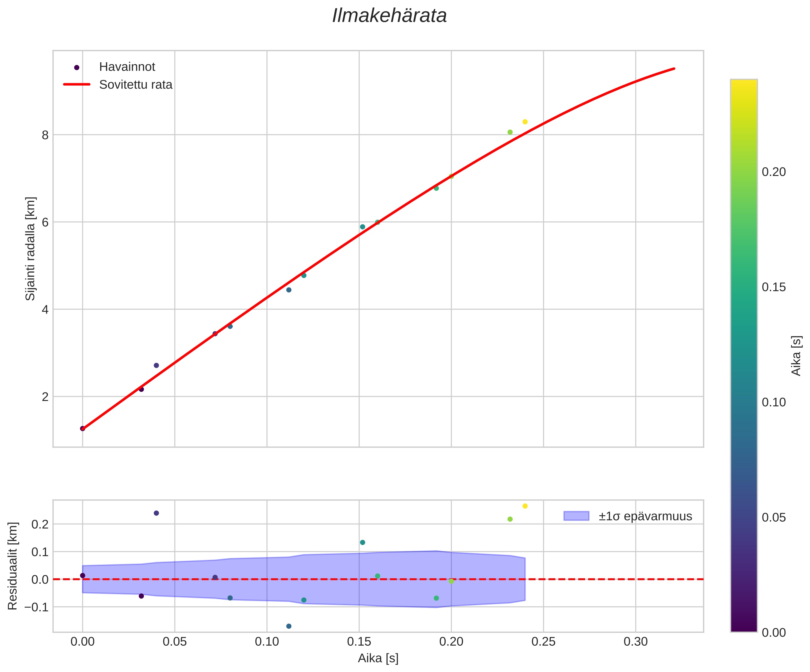810x672 pixels.
Task: Click the red Sovitettu rata legend line
Action: [x=77, y=84]
